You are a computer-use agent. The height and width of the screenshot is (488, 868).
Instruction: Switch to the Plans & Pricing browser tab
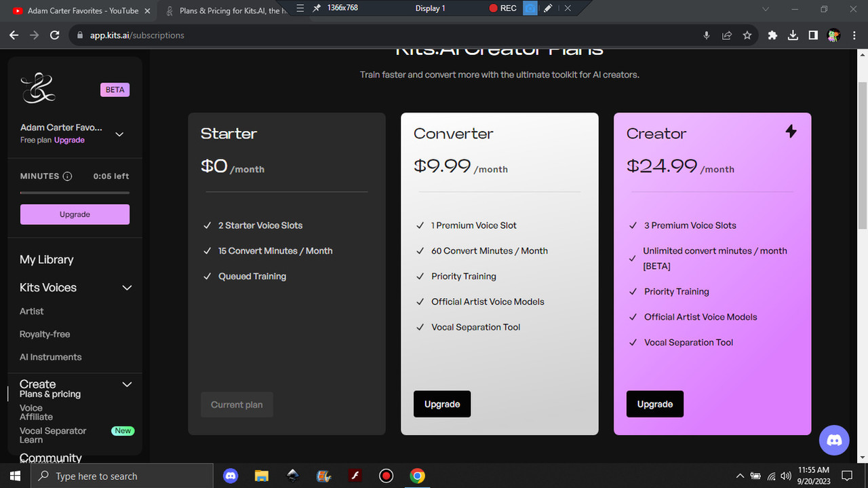point(233,10)
